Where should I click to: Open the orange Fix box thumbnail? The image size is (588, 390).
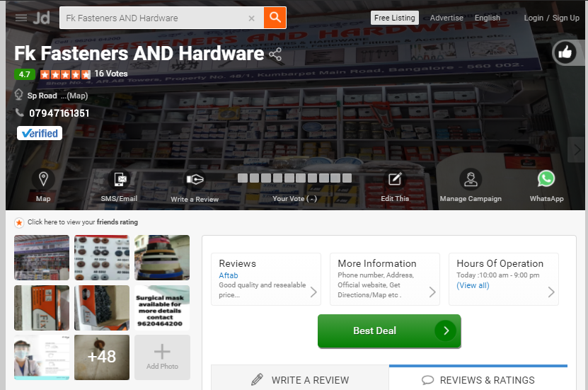(42, 308)
